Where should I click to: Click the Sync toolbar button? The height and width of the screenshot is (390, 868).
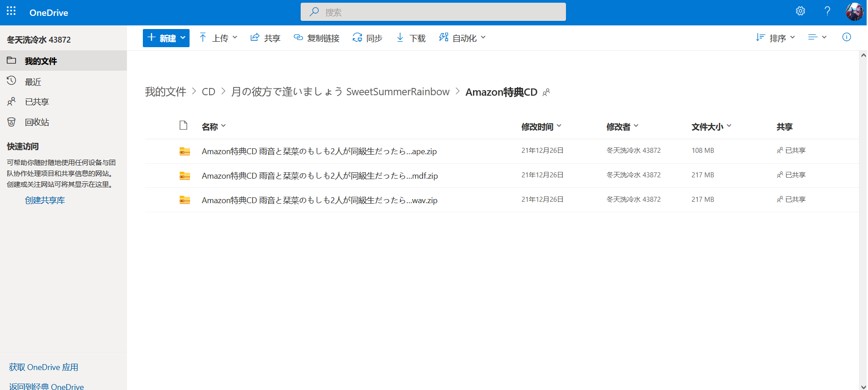367,38
